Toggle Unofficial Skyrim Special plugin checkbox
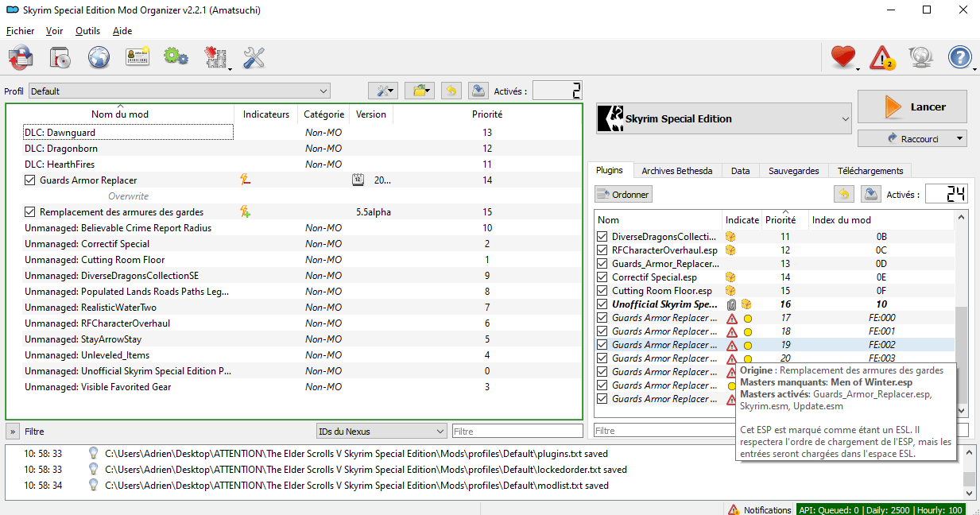The height and width of the screenshot is (515, 980). tap(602, 304)
